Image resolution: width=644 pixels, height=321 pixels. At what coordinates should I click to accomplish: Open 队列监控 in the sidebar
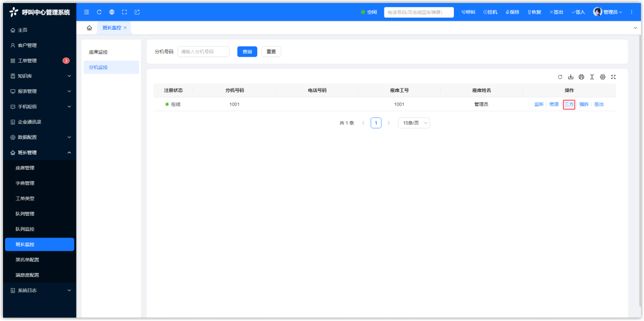25,229
